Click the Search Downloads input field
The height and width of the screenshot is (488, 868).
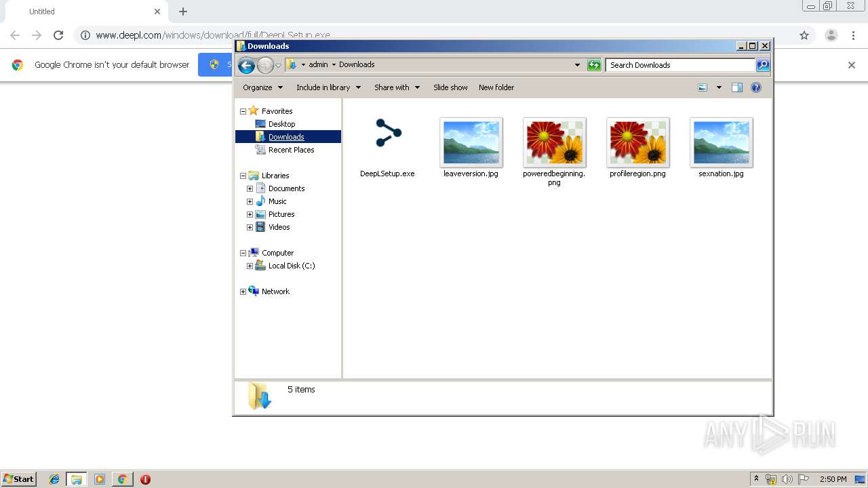coord(680,65)
